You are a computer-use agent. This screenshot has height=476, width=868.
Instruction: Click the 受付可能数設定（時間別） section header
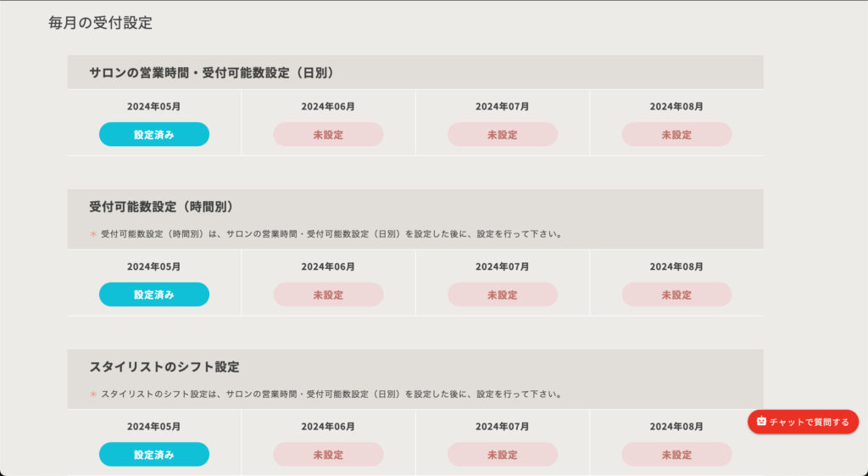click(164, 207)
